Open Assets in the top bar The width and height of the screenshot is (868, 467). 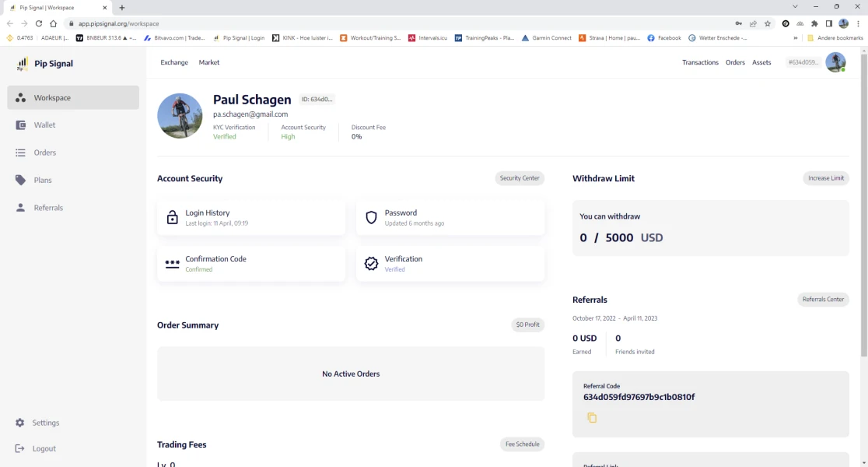click(x=761, y=62)
